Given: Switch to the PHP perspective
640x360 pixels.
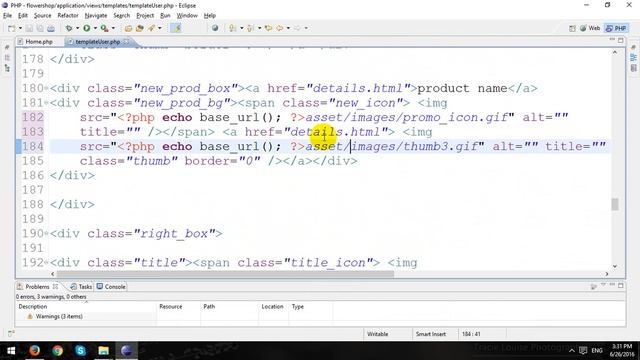Looking at the screenshot, I should click(616, 28).
